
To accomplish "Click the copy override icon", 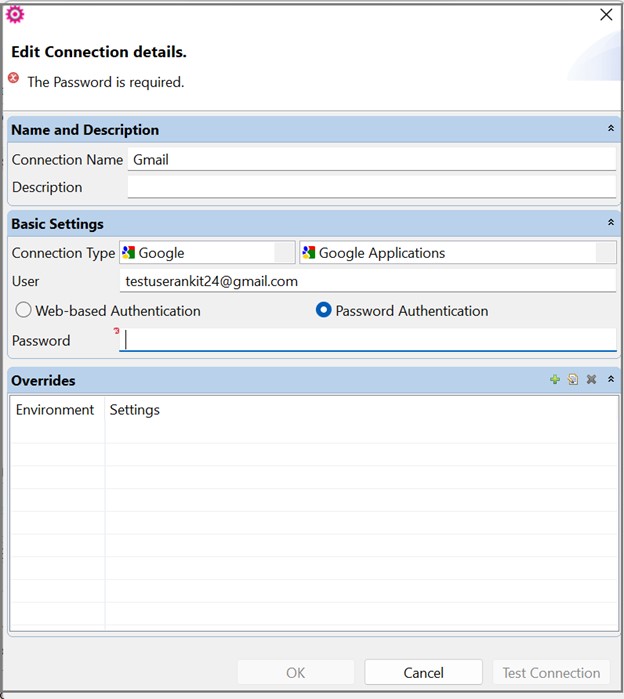I will tap(573, 379).
